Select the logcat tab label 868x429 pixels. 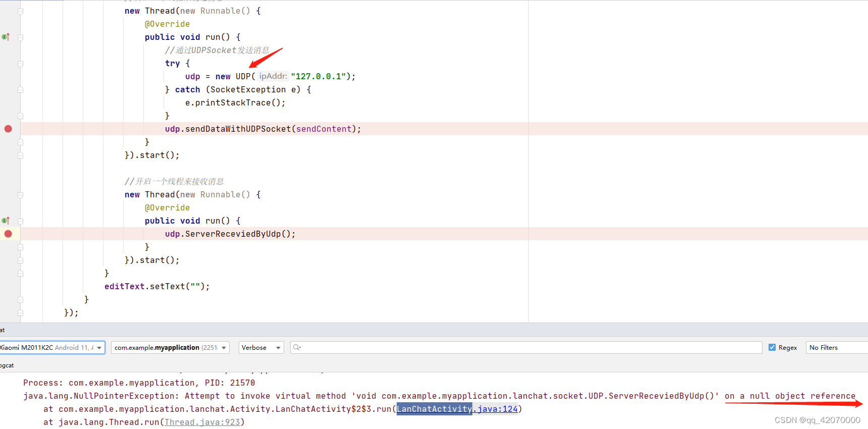coord(7,365)
